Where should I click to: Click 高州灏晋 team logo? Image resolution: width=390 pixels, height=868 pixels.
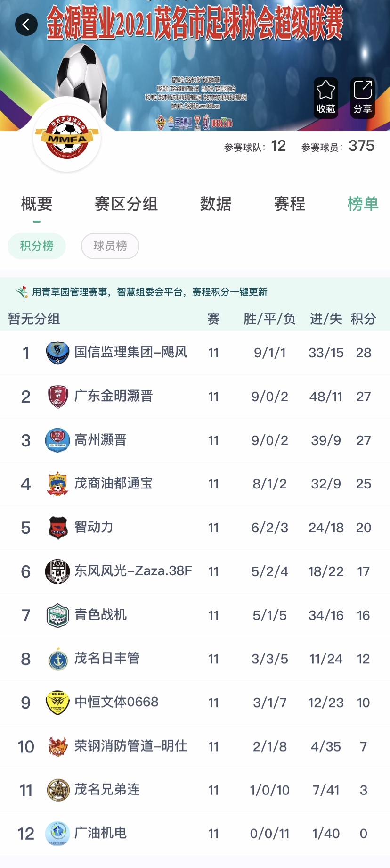coord(57,440)
